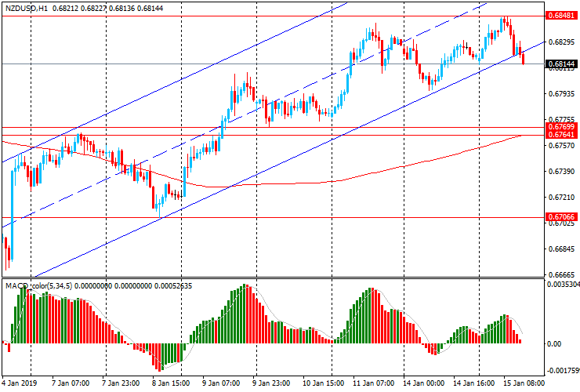This screenshot has width=580, height=392.
Task: Click the 0.68295 price axis label
Action: pyautogui.click(x=560, y=42)
